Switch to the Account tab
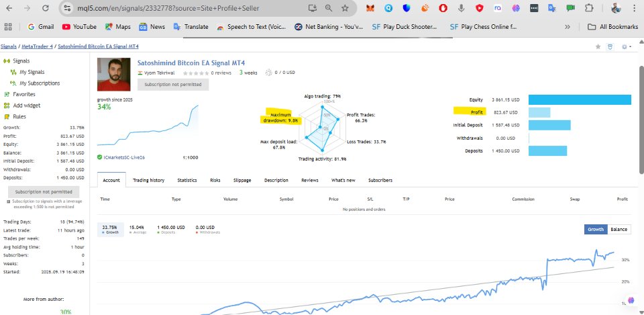 click(111, 180)
